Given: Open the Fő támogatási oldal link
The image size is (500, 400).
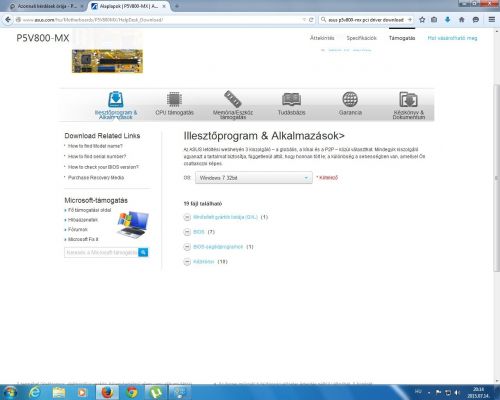Looking at the screenshot, I should coord(89,210).
